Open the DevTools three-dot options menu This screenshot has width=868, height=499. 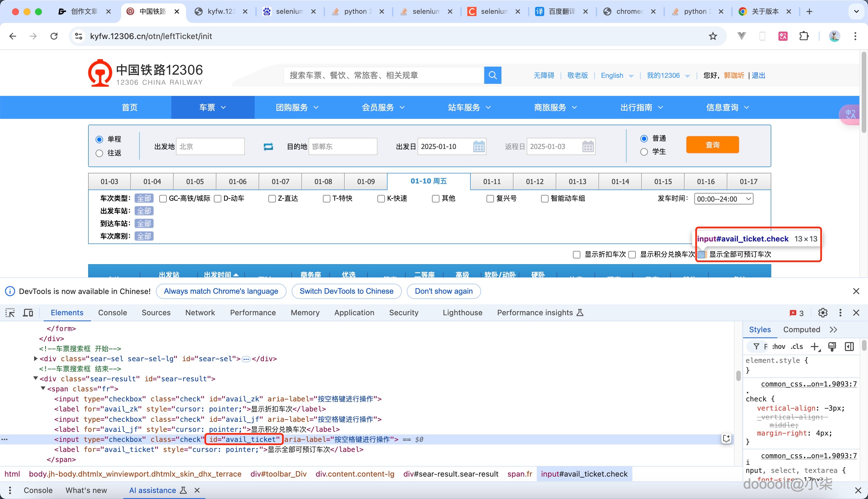coord(840,313)
